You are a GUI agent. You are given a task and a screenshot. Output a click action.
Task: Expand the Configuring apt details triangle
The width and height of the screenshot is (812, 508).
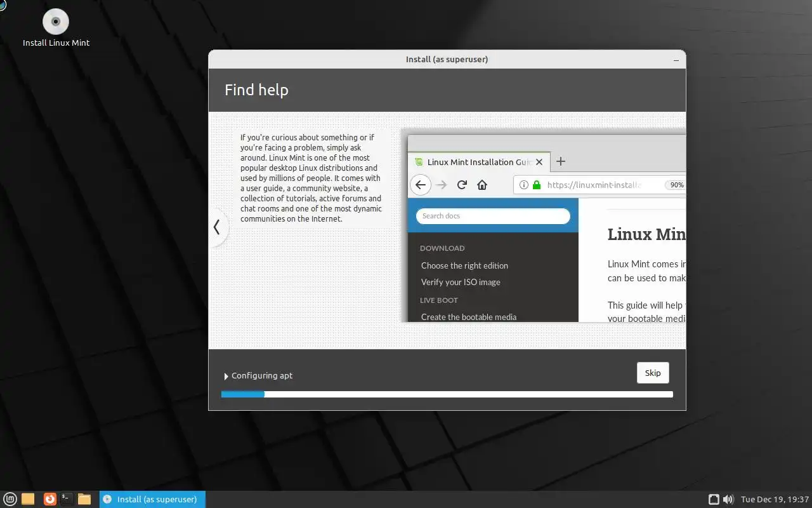[x=226, y=376]
